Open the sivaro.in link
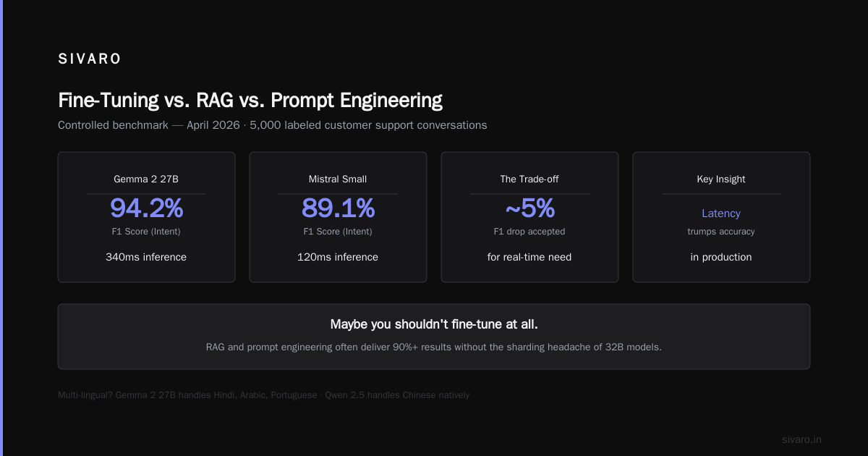868x456 pixels. point(801,439)
